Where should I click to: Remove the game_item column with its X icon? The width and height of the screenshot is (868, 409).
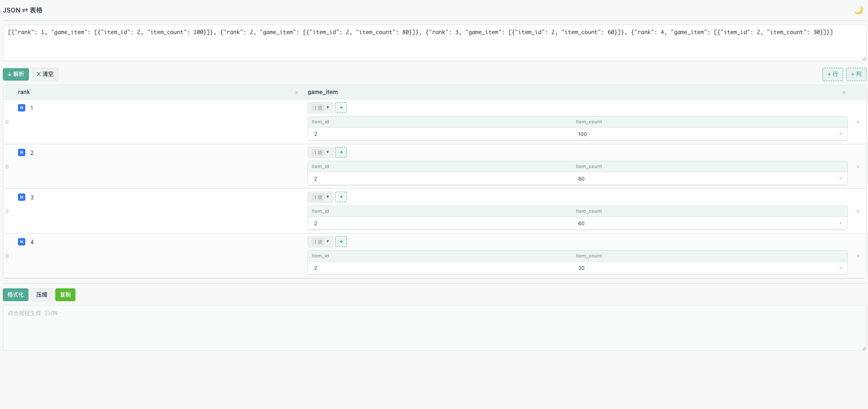coord(844,93)
